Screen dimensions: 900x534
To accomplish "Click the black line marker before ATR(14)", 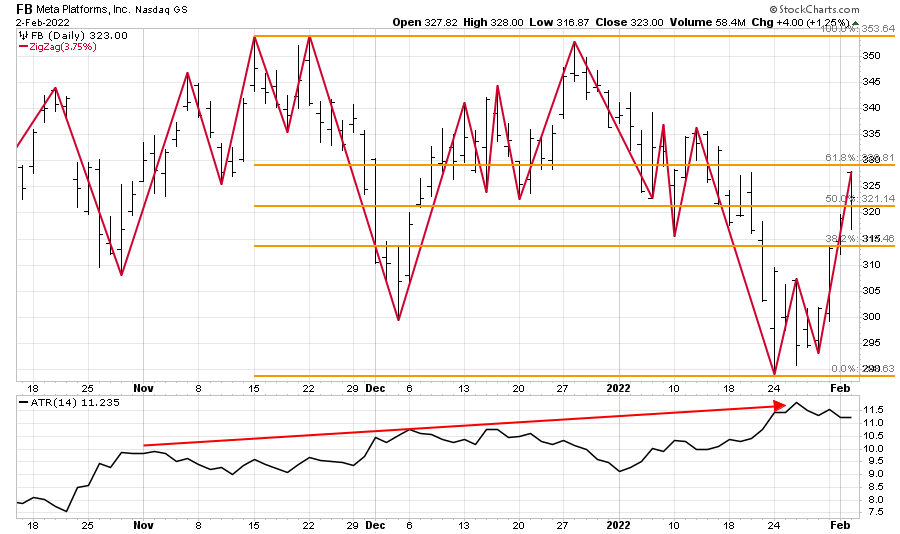I will click(x=24, y=403).
